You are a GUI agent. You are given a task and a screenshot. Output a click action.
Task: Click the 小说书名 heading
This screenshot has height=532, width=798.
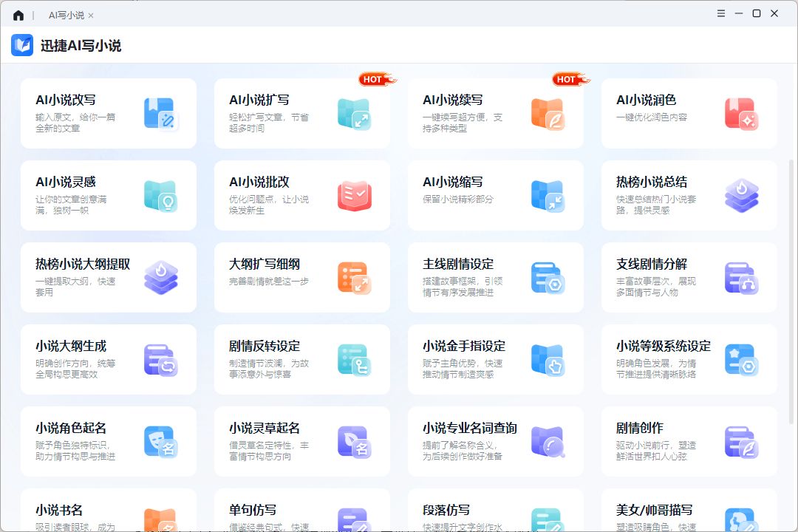[58, 510]
